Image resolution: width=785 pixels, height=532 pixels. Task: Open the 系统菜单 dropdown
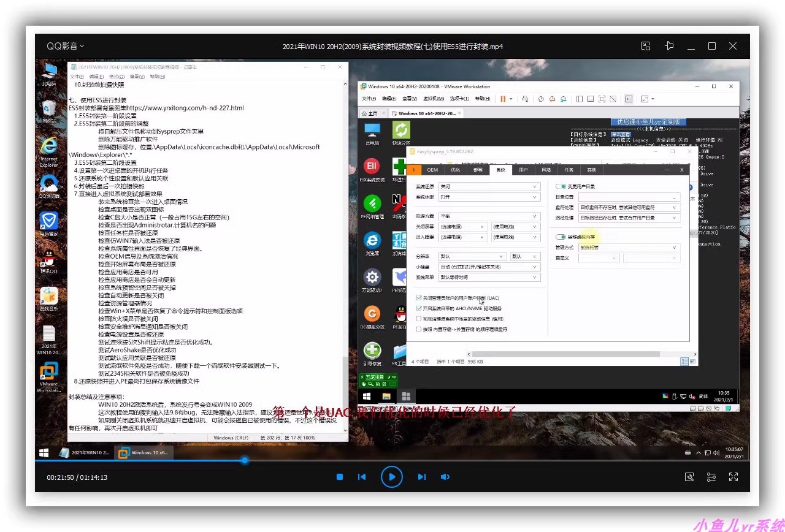pyautogui.click(x=489, y=277)
